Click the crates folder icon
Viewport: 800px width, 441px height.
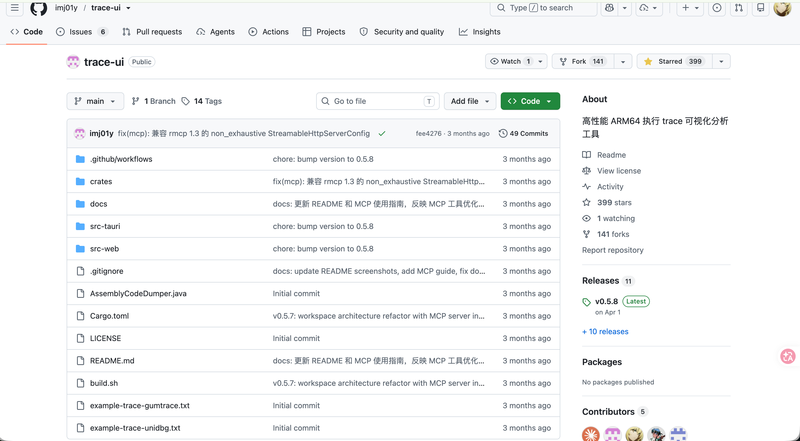[80, 181]
